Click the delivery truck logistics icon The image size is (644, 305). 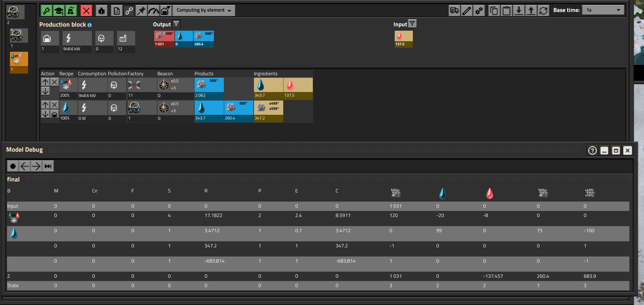click(x=454, y=11)
